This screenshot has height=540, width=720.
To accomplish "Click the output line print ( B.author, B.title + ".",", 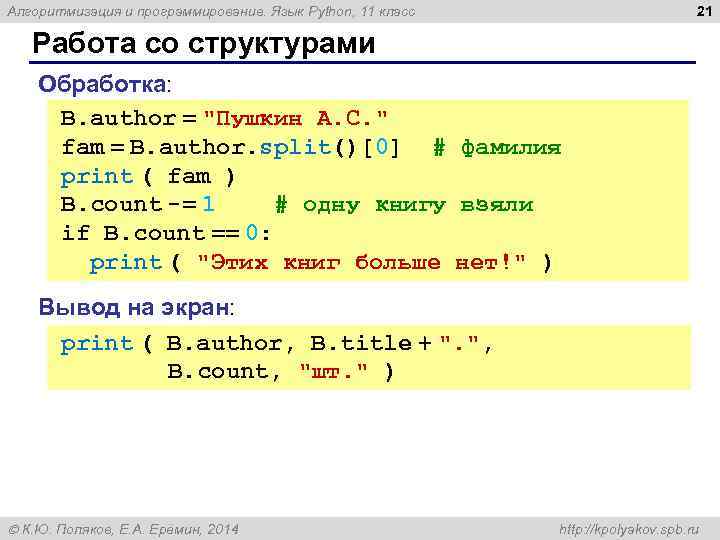I will pyautogui.click(x=276, y=343).
